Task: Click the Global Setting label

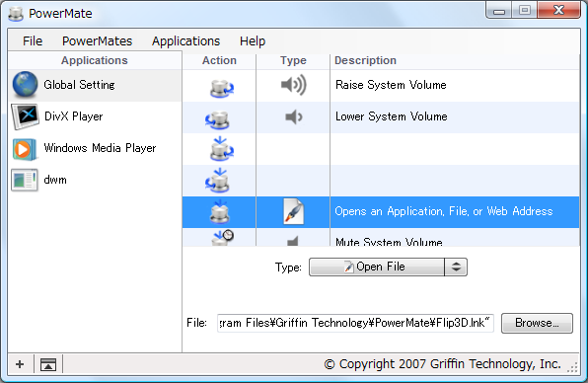Action: (x=79, y=85)
